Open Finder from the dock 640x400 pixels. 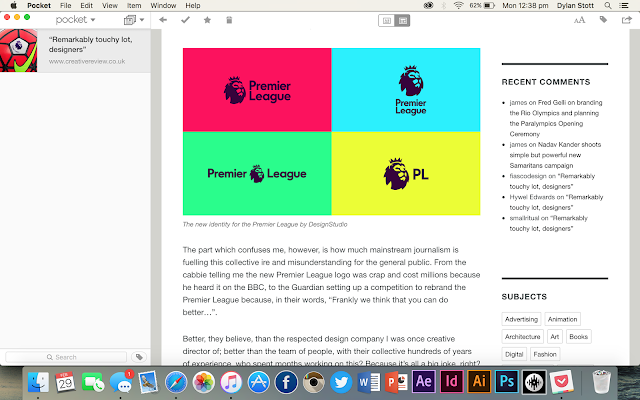(38, 382)
